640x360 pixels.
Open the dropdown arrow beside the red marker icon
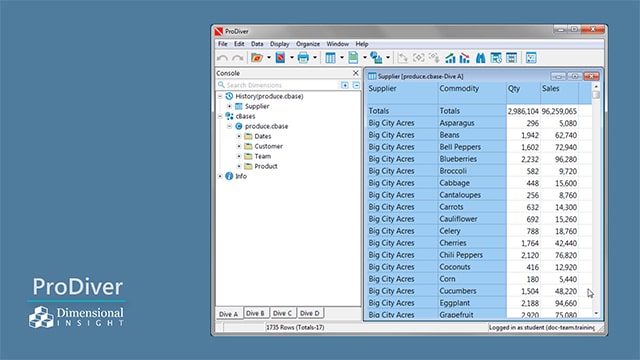point(291,58)
